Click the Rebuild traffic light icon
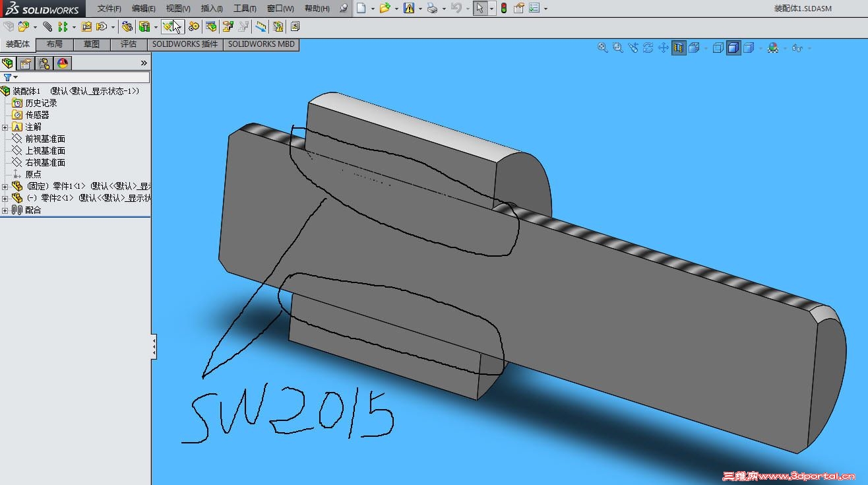Viewport: 868px width, 485px height. tap(504, 9)
